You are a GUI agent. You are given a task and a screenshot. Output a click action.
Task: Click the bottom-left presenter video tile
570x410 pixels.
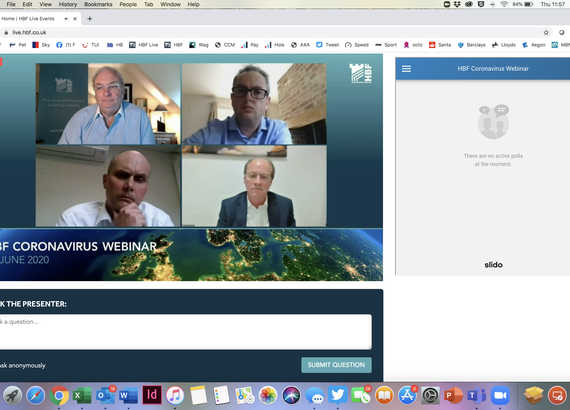[108, 186]
